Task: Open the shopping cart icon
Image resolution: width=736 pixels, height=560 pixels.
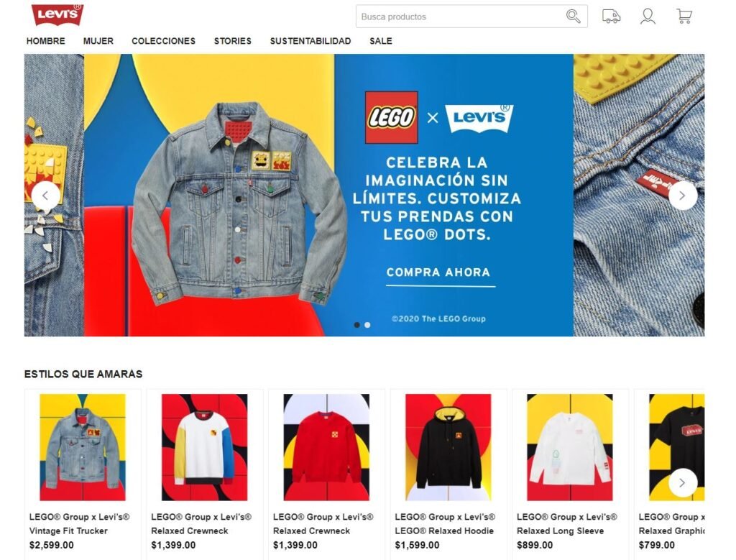Action: pos(684,17)
